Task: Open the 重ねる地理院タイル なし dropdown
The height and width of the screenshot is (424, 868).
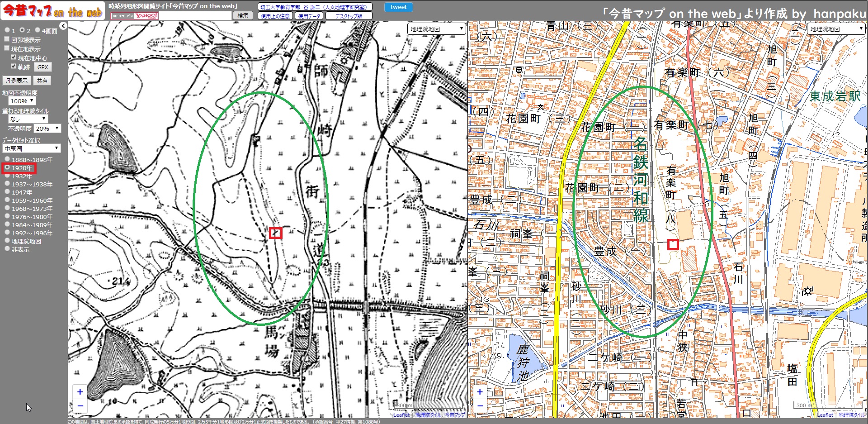Action: tap(28, 119)
